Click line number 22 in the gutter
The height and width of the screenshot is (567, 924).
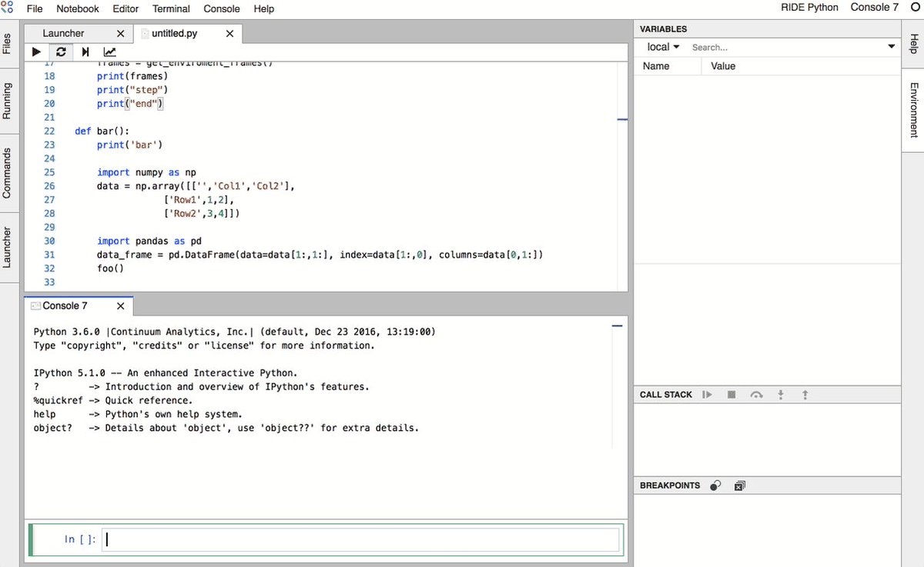49,131
